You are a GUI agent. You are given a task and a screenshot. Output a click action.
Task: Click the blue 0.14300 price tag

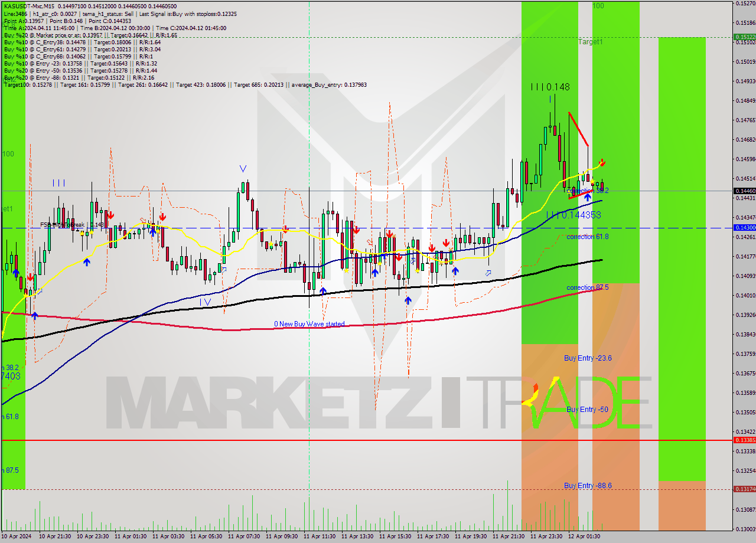coord(744,227)
